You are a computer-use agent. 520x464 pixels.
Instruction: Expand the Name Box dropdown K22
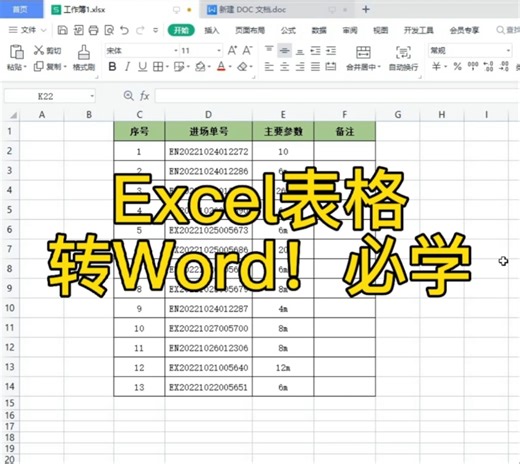pyautogui.click(x=92, y=96)
